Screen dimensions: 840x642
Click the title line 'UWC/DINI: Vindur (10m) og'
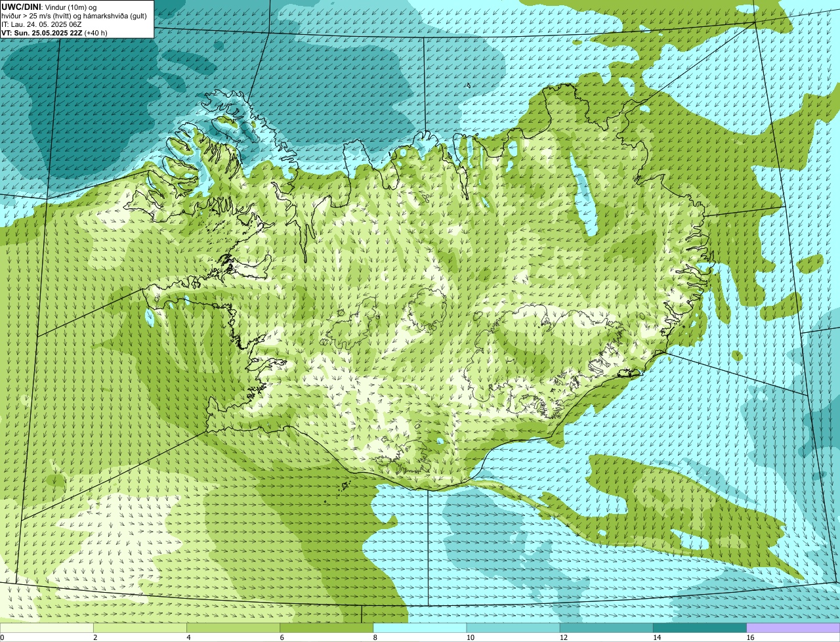(49, 7)
